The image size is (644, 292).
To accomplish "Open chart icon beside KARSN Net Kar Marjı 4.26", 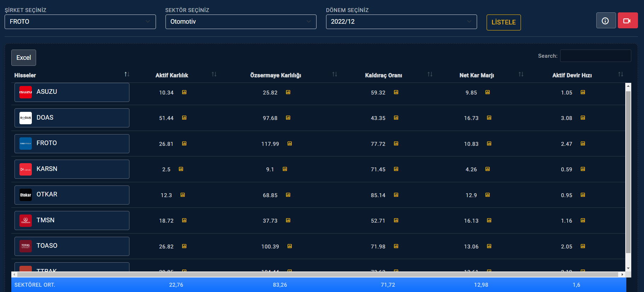I will (488, 169).
